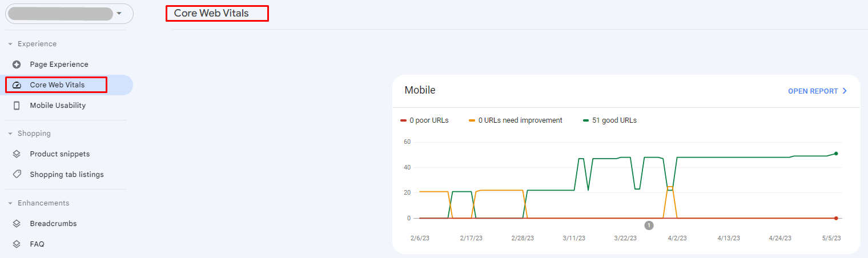Go to Mobile Usability report
The width and height of the screenshot is (868, 258).
click(58, 106)
